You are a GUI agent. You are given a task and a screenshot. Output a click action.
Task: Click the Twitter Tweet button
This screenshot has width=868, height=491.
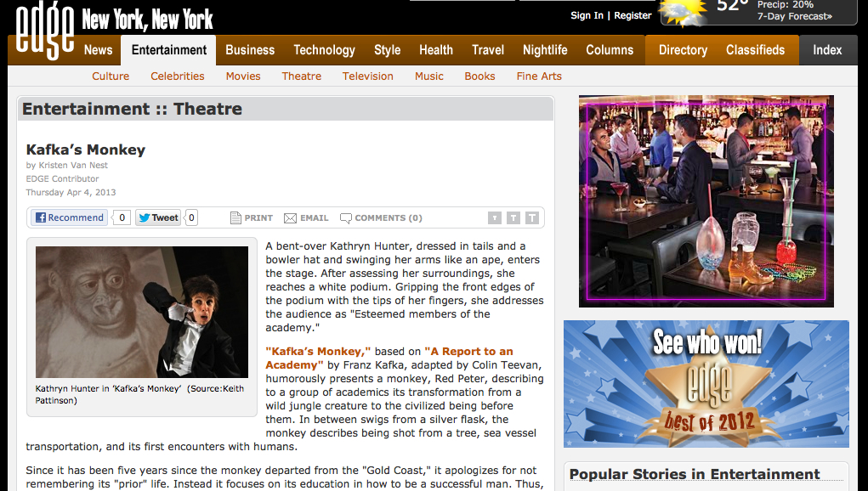[158, 217]
